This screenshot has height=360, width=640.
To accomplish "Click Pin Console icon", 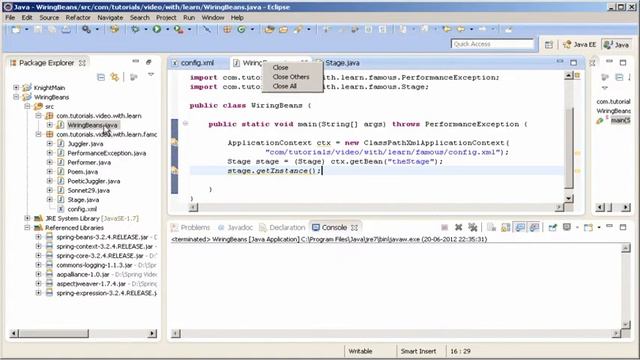I will coord(552,227).
